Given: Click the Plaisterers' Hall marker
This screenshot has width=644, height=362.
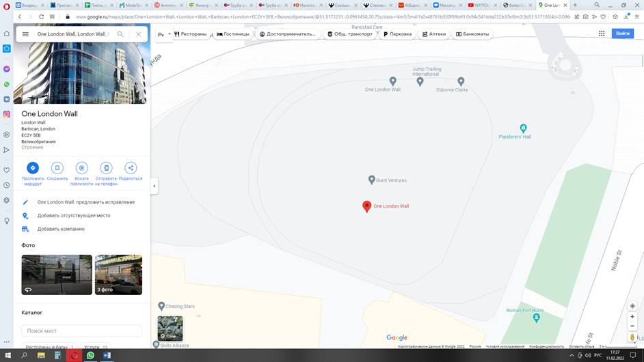Looking at the screenshot, I should [x=523, y=128].
